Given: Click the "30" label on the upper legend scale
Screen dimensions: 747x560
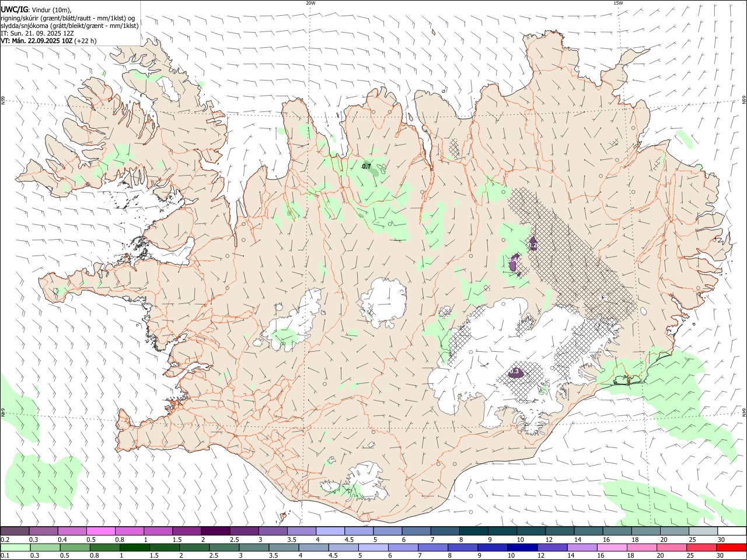Looking at the screenshot, I should pos(721,540).
